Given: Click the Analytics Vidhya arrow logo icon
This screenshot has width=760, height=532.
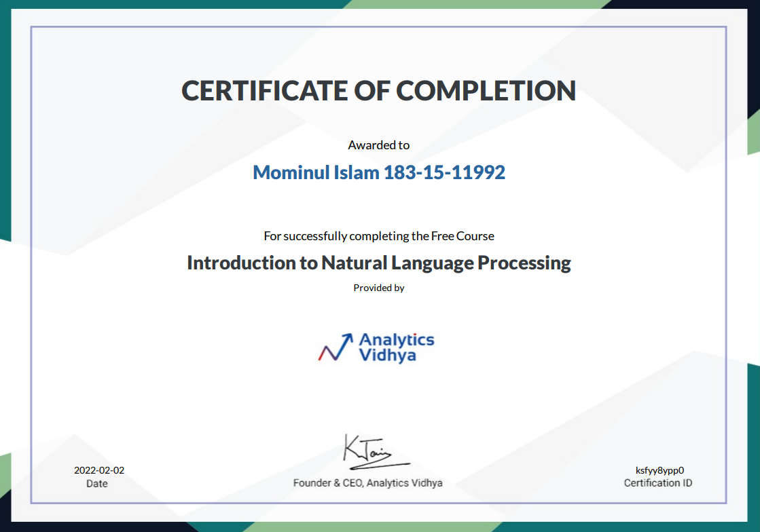Looking at the screenshot, I should (336, 347).
